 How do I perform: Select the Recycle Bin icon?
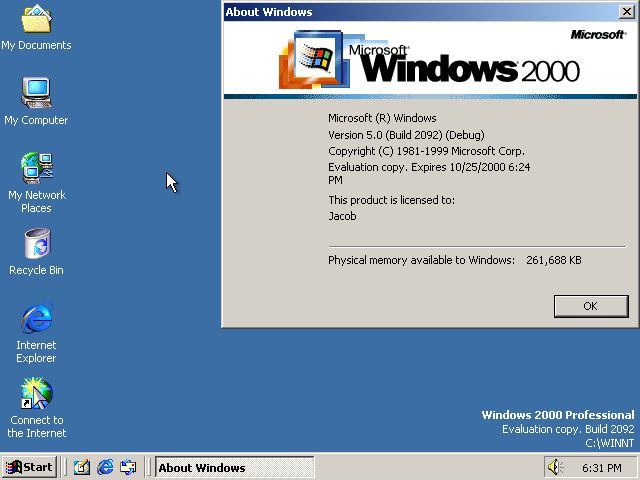[x=36, y=252]
